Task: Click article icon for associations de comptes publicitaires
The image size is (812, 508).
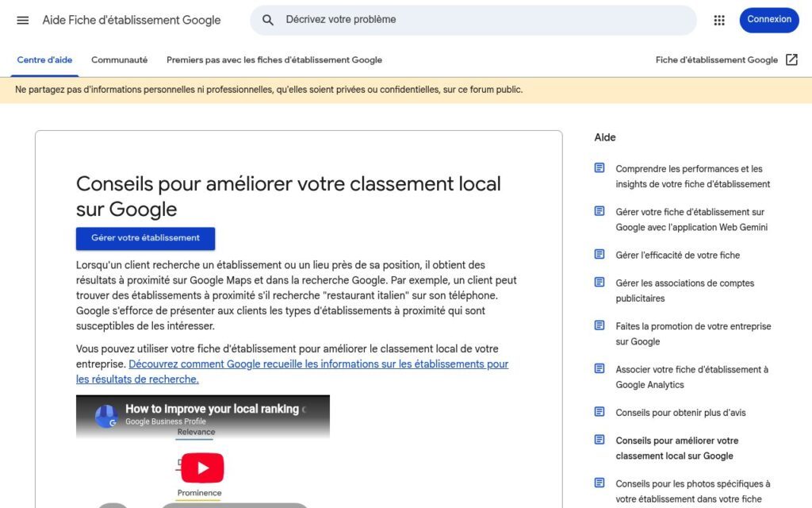Action: click(x=599, y=282)
